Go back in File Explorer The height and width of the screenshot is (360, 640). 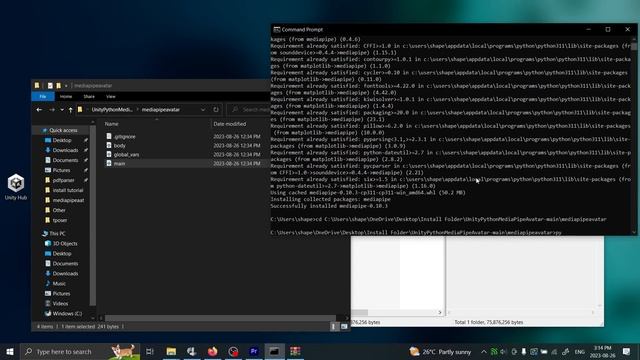point(39,110)
